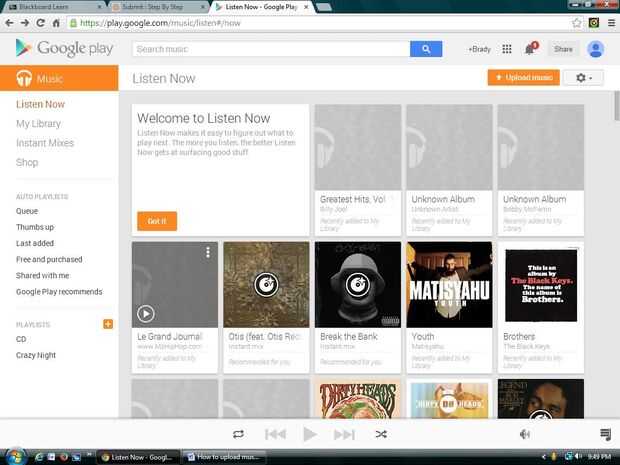This screenshot has width=620, height=465.
Task: Toggle shuffle in the player bar
Action: point(381,434)
